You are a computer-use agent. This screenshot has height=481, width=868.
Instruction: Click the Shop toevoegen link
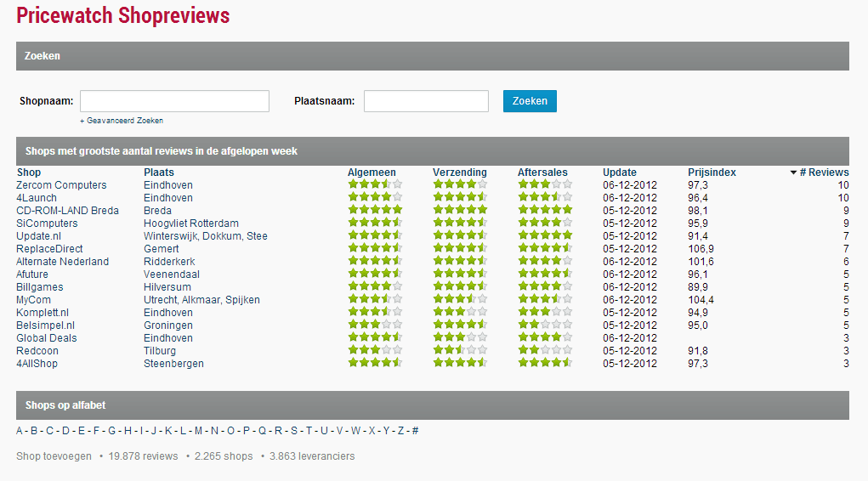point(54,456)
